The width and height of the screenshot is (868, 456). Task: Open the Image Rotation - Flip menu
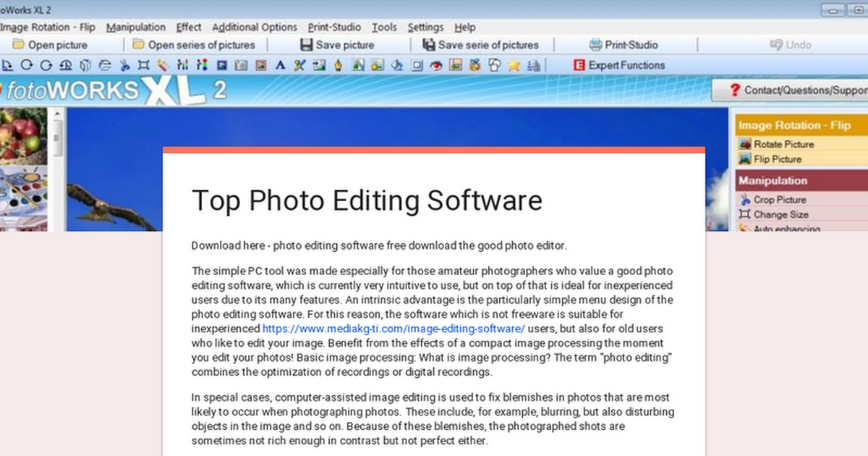coord(47,28)
